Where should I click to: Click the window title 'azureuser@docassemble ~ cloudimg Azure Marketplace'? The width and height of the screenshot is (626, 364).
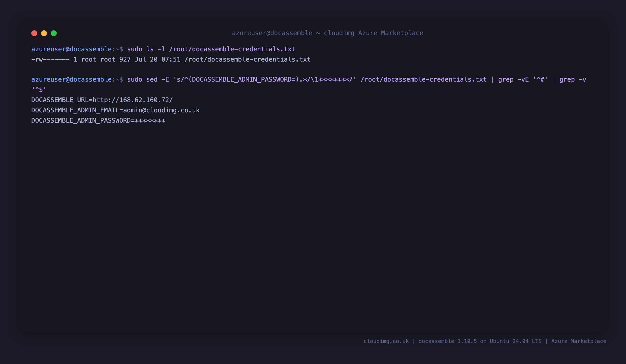click(x=327, y=33)
